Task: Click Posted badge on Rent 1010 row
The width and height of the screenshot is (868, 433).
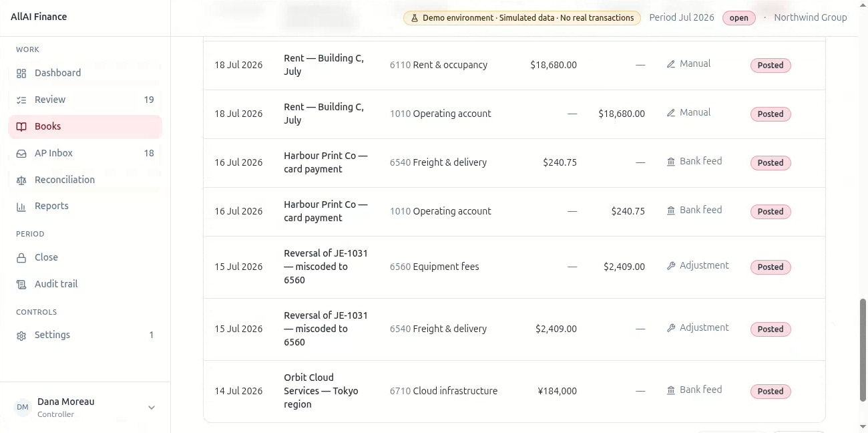Action: (771, 114)
